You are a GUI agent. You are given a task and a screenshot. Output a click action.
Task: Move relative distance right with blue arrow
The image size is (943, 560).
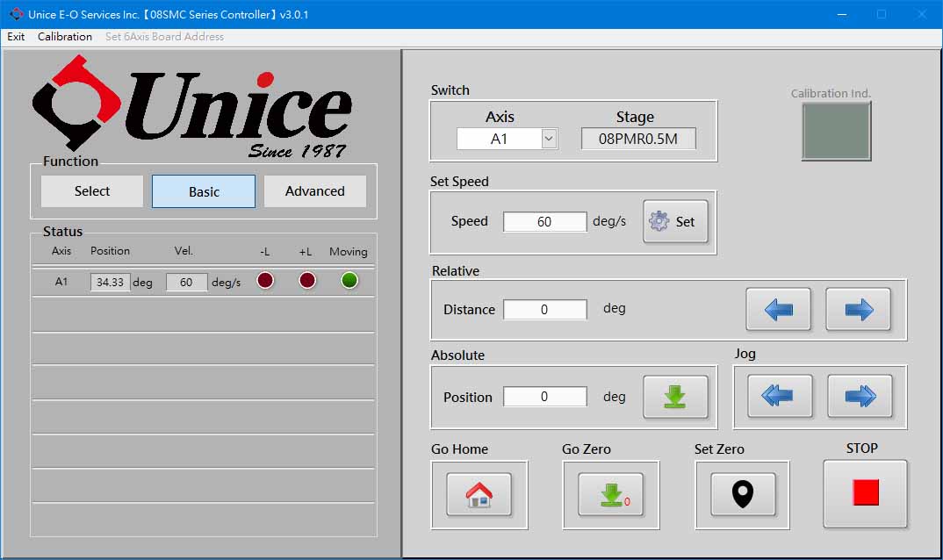point(858,309)
